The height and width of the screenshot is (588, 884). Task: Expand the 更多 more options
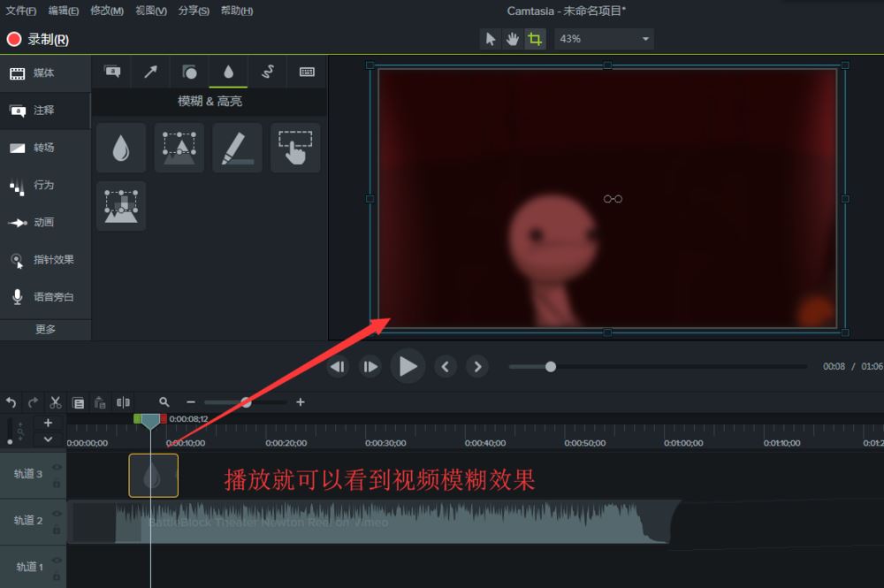click(x=45, y=329)
